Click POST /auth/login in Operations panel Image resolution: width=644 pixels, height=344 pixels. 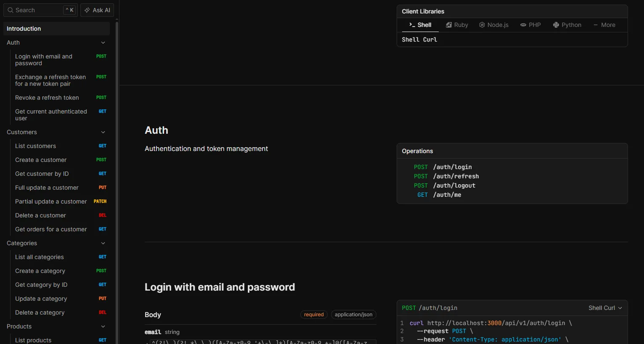pyautogui.click(x=443, y=167)
